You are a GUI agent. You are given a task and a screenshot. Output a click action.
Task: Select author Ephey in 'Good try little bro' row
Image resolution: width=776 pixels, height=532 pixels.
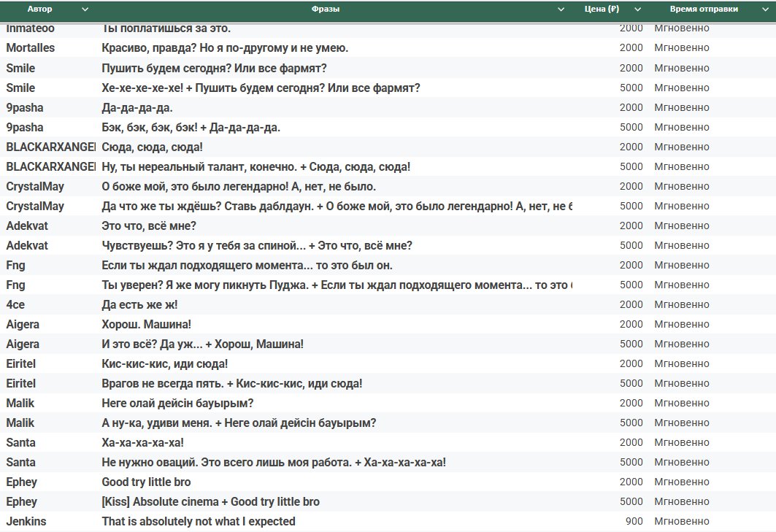pos(22,482)
